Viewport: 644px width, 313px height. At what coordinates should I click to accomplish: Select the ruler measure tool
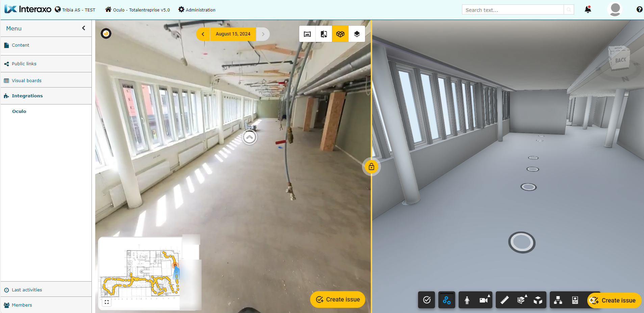click(x=505, y=300)
